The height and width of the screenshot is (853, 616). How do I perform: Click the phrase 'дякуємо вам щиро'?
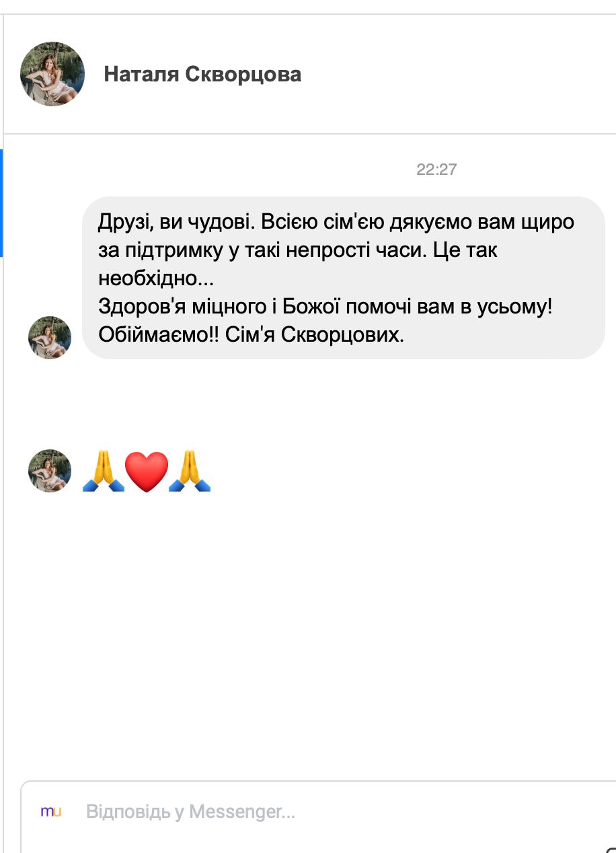483,221
